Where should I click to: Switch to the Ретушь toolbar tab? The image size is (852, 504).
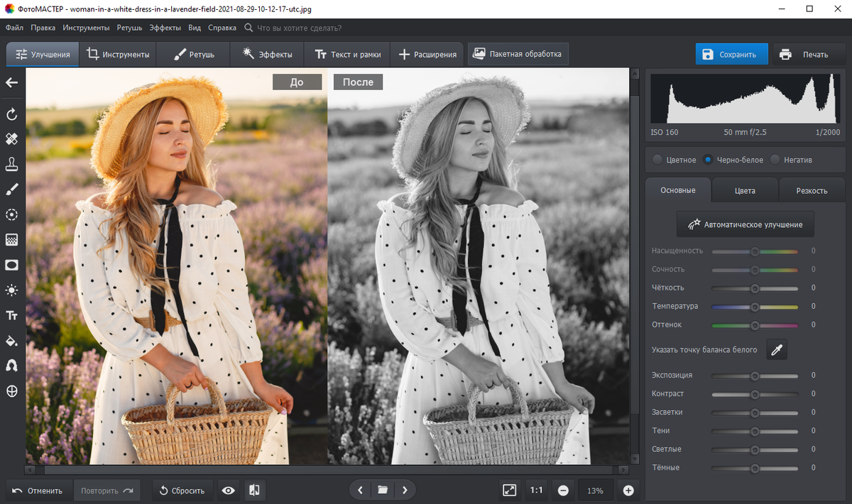pos(193,54)
